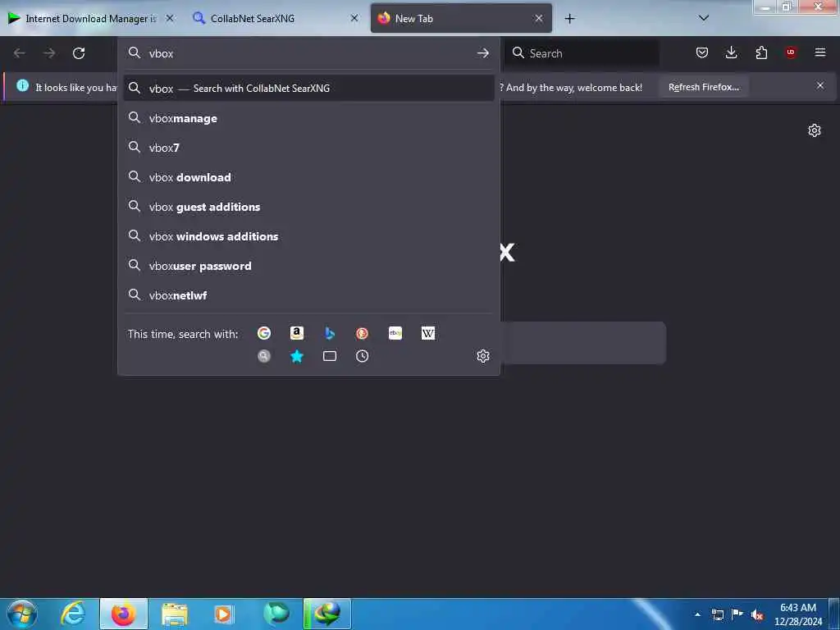Open muted volume tray icon
Image resolution: width=840 pixels, height=630 pixels.
757,614
